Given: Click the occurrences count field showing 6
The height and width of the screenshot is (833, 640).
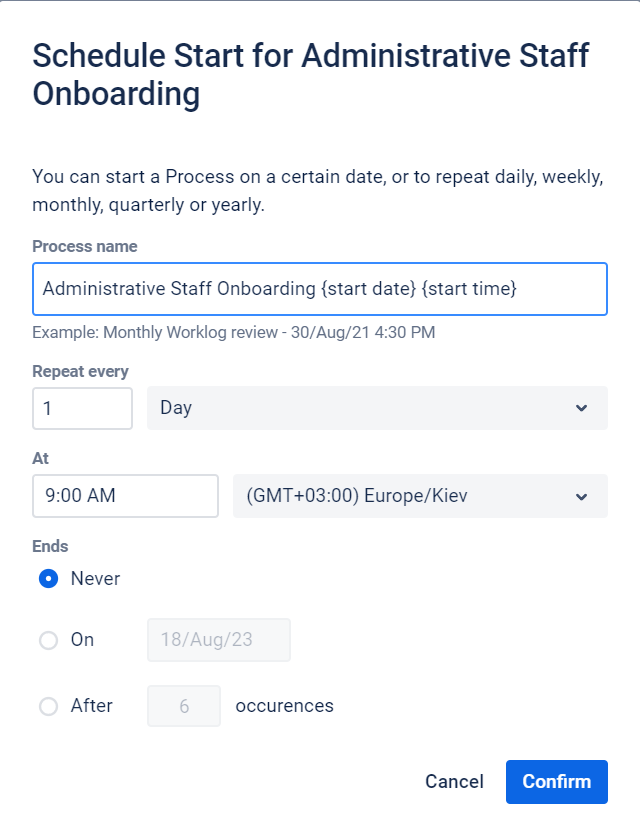Looking at the screenshot, I should pos(184,706).
